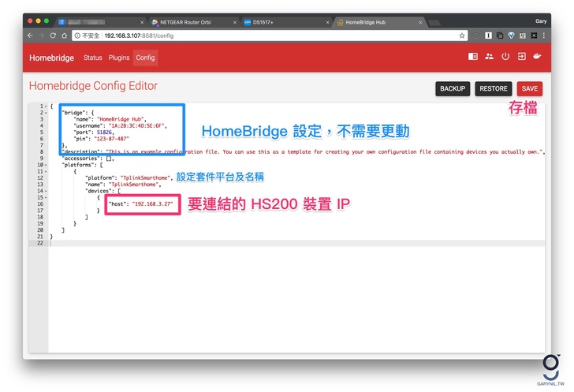This screenshot has width=574, height=392.
Task: Click the QR-pattern extension icon
Action: 534,35
